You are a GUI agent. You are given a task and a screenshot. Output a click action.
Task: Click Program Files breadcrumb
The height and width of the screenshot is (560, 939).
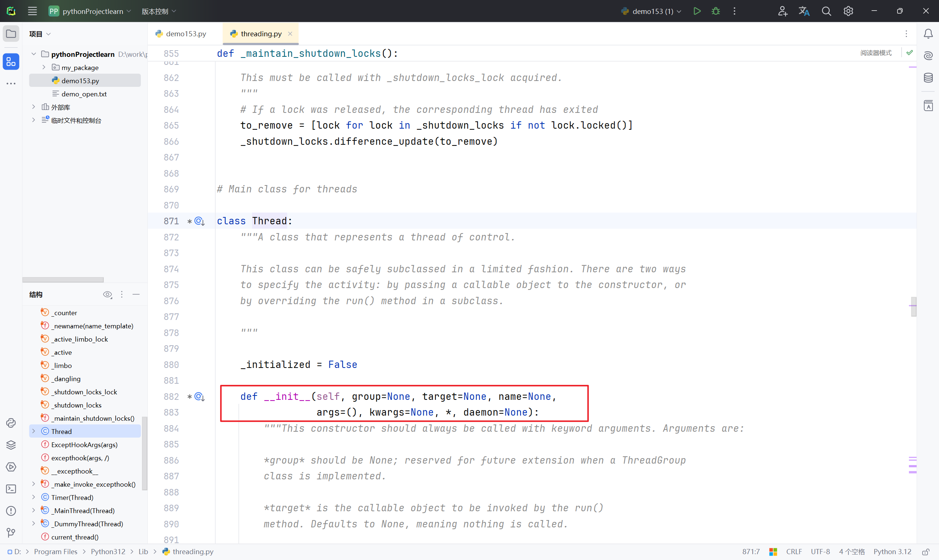55,552
